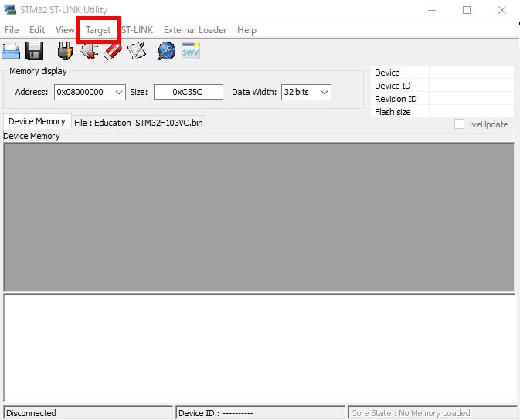Open the Target menu
520x420 pixels.
[x=98, y=30]
